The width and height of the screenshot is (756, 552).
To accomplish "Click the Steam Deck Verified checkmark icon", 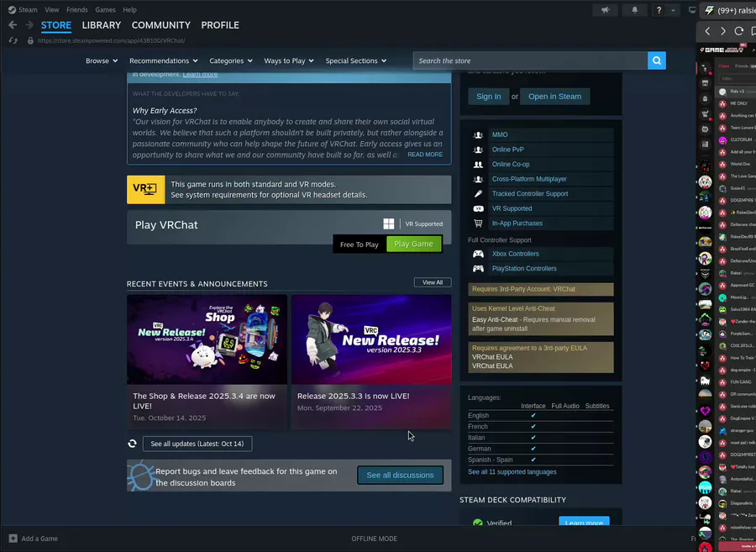I will [x=478, y=523].
